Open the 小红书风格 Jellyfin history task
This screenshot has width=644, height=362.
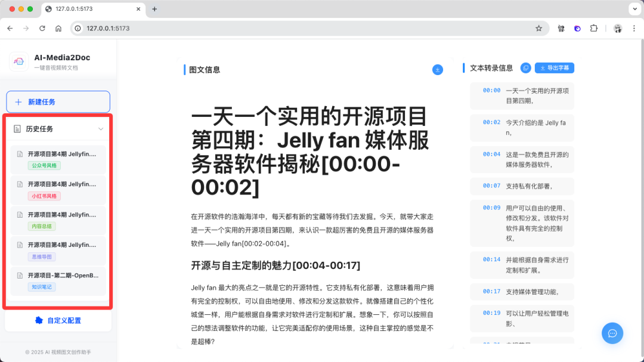(x=58, y=190)
